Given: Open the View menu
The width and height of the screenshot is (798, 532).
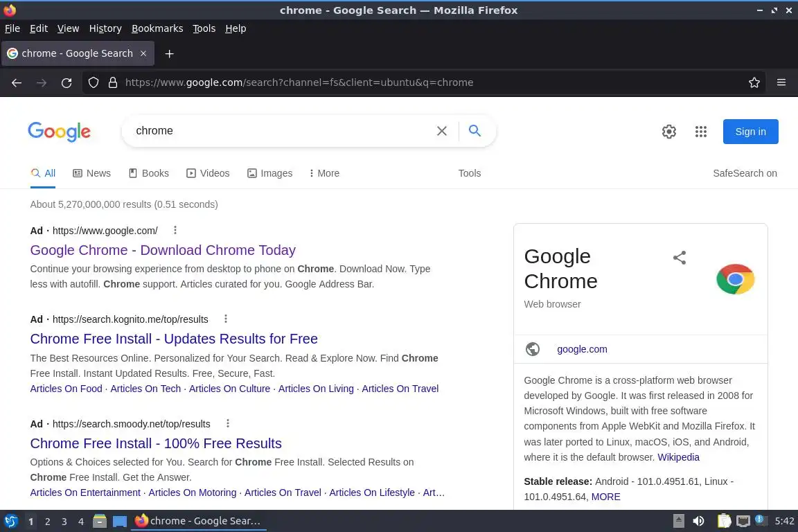Looking at the screenshot, I should click(x=68, y=28).
